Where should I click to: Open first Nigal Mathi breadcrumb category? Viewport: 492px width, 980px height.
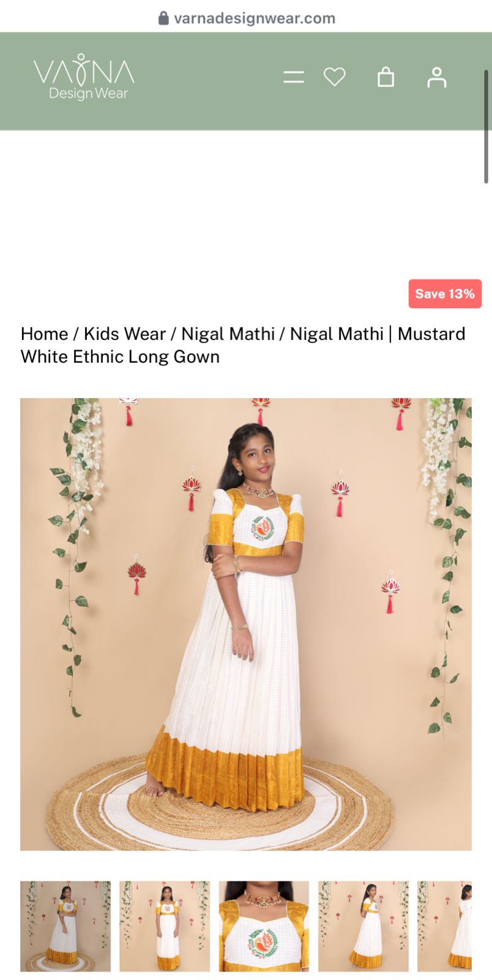click(228, 334)
